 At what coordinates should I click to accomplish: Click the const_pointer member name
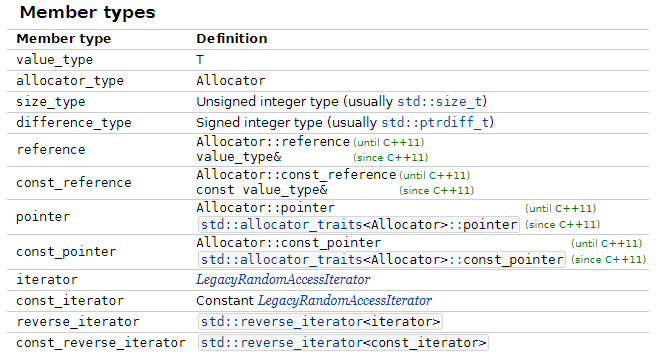point(66,252)
